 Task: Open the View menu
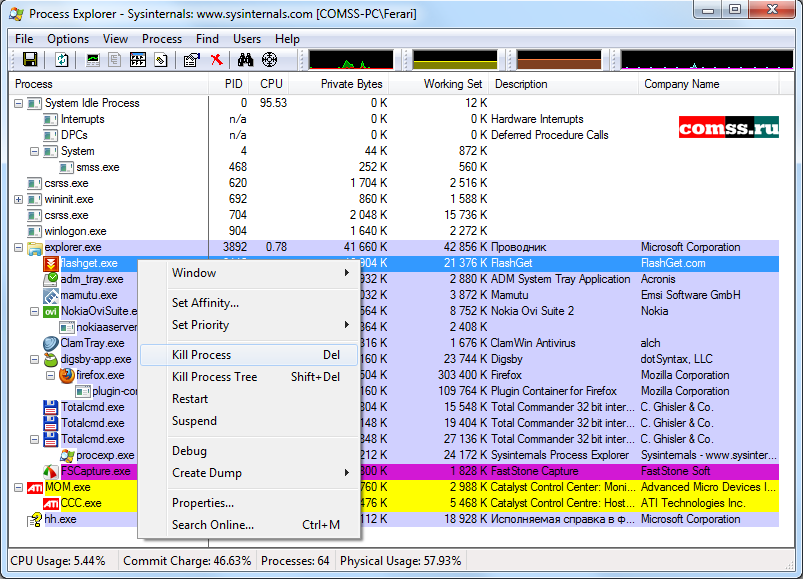pyautogui.click(x=115, y=39)
